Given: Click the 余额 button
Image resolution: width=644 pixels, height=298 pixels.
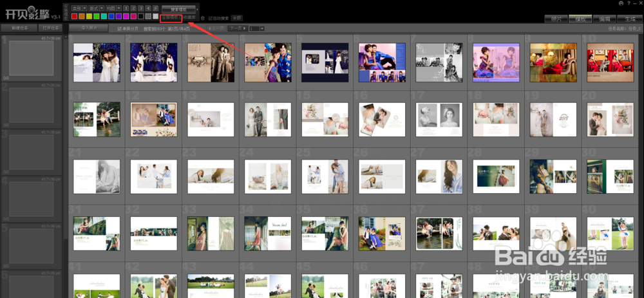Looking at the screenshot, I should click(237, 17).
